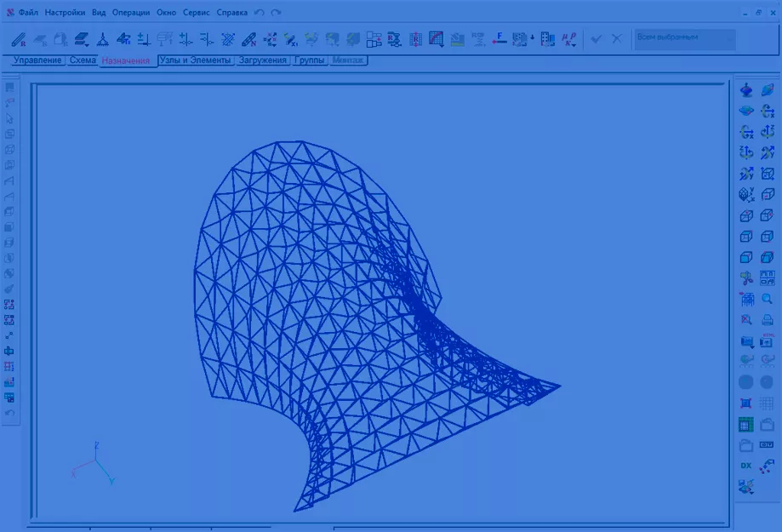The width and height of the screenshot is (782, 532).
Task: Click the green checkmark confirm button
Action: click(x=596, y=39)
